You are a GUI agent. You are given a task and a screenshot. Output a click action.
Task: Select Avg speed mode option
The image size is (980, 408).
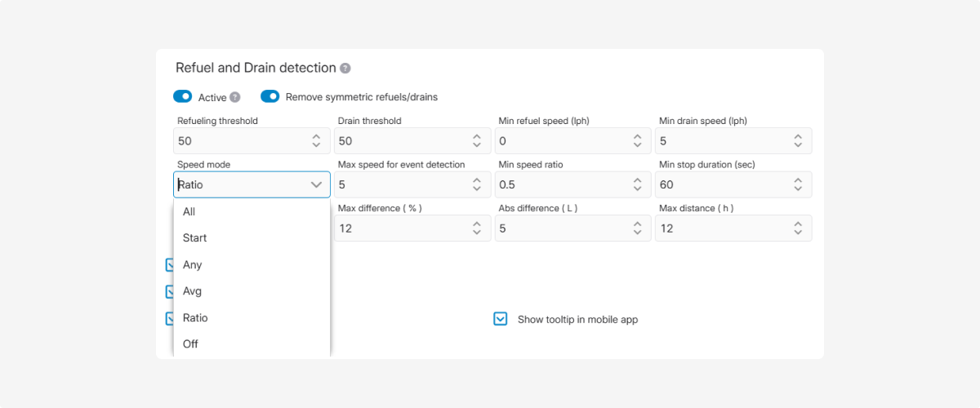(x=192, y=291)
